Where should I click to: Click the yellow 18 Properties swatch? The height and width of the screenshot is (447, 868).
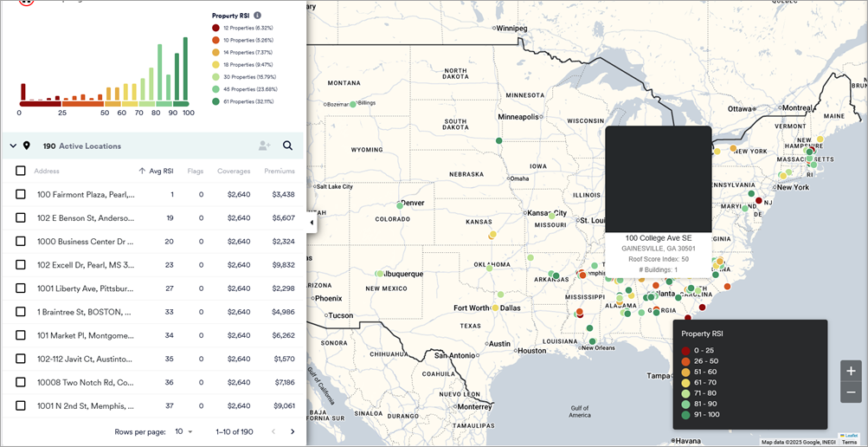pyautogui.click(x=215, y=65)
